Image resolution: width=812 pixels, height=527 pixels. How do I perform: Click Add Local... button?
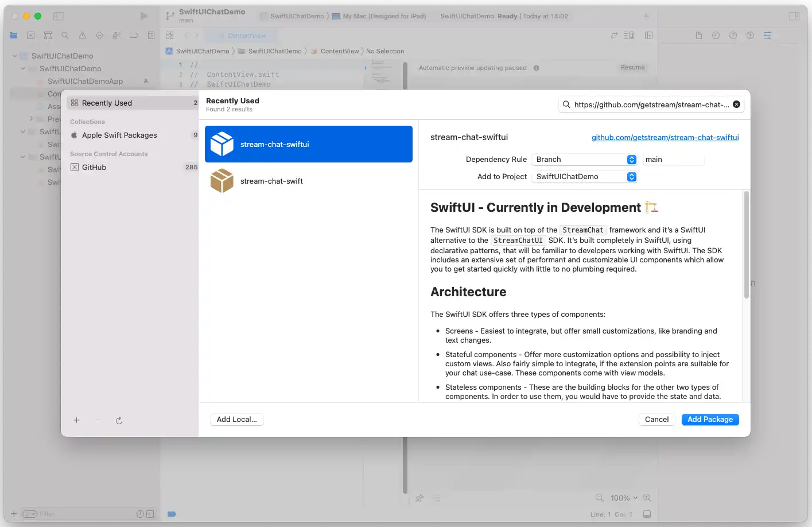[237, 420]
